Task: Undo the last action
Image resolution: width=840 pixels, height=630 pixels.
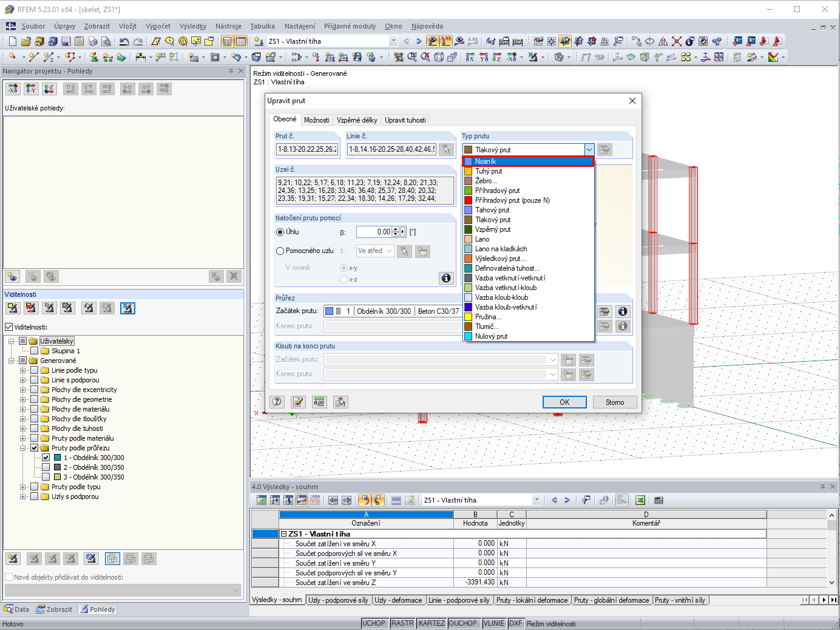Action: [x=124, y=41]
